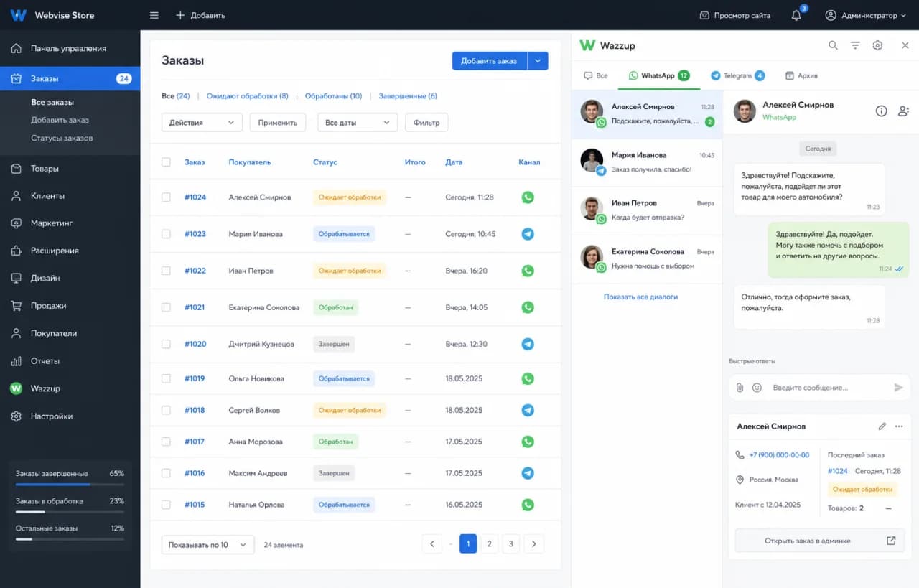Screen dimensions: 919x588
Task: Tick the checkbox for order #1024
Action: coord(166,197)
